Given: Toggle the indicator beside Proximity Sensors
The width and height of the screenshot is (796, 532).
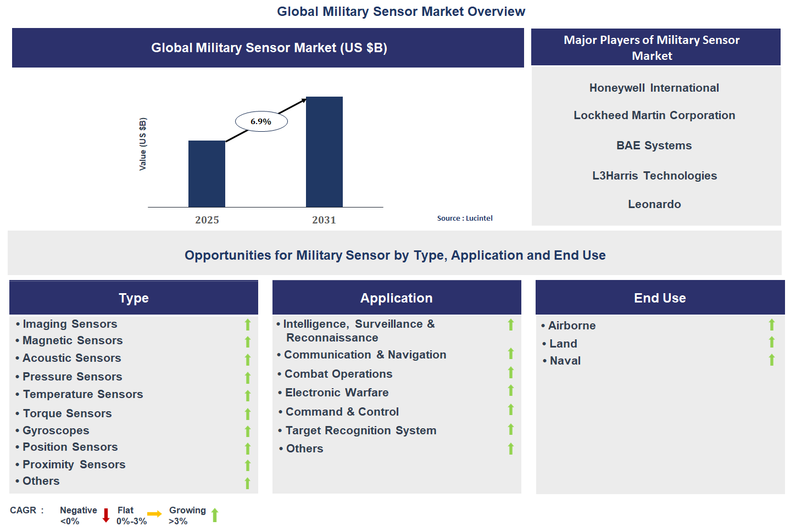Looking at the screenshot, I should point(248,465).
